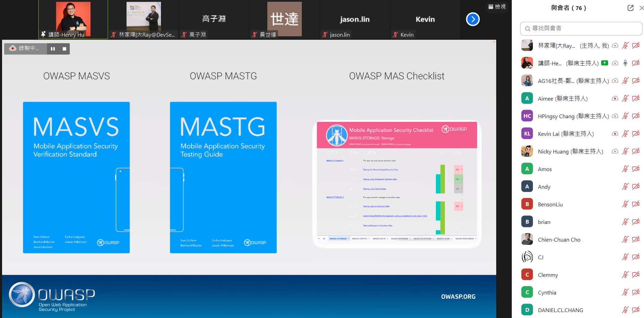This screenshot has height=318, width=644.
Task: Stop the recording
Action: pos(64,49)
